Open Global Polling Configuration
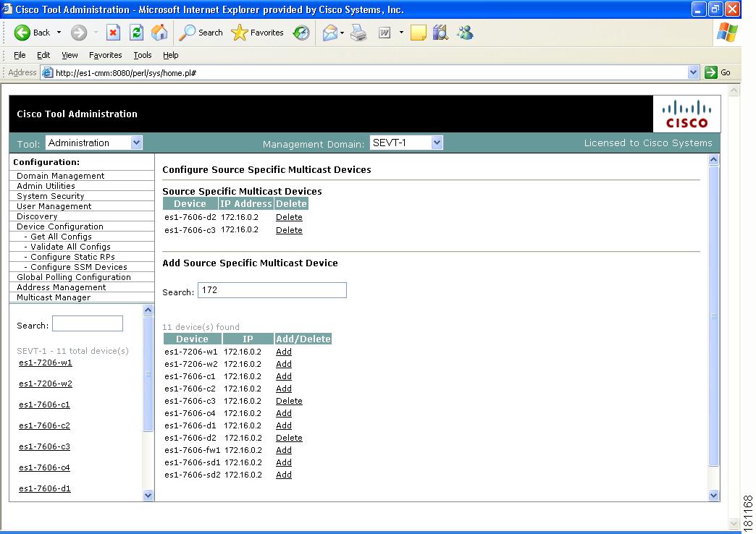 pyautogui.click(x=74, y=277)
